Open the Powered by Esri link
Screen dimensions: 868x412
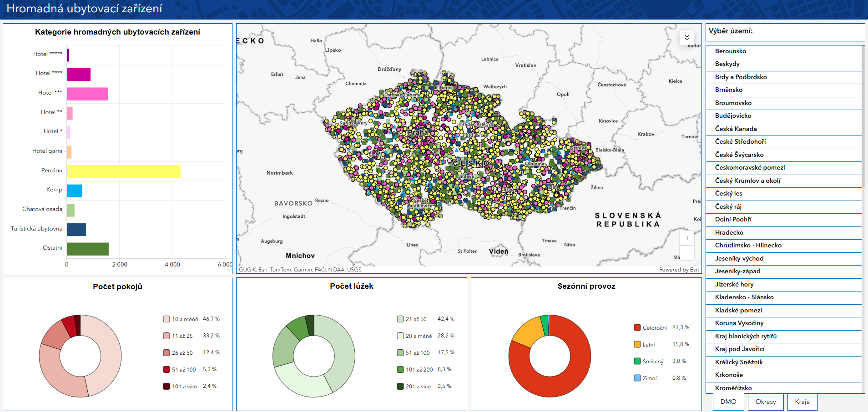click(679, 270)
